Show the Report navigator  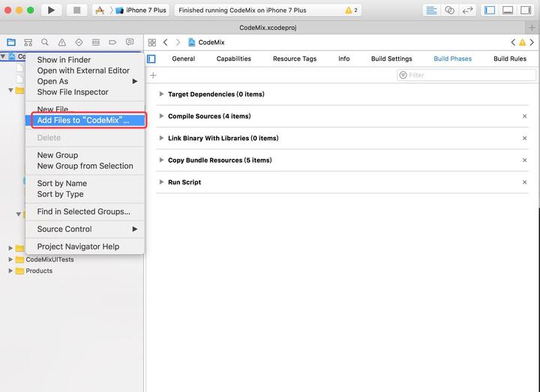tap(130, 42)
